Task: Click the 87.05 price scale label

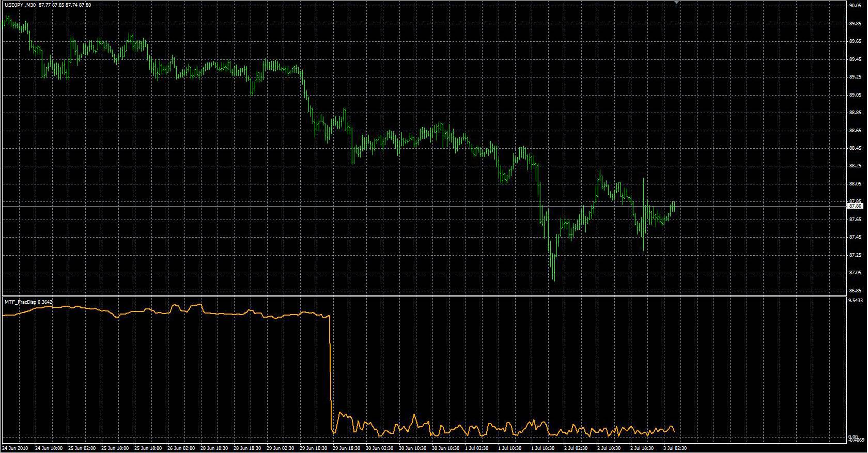Action: pyautogui.click(x=855, y=273)
